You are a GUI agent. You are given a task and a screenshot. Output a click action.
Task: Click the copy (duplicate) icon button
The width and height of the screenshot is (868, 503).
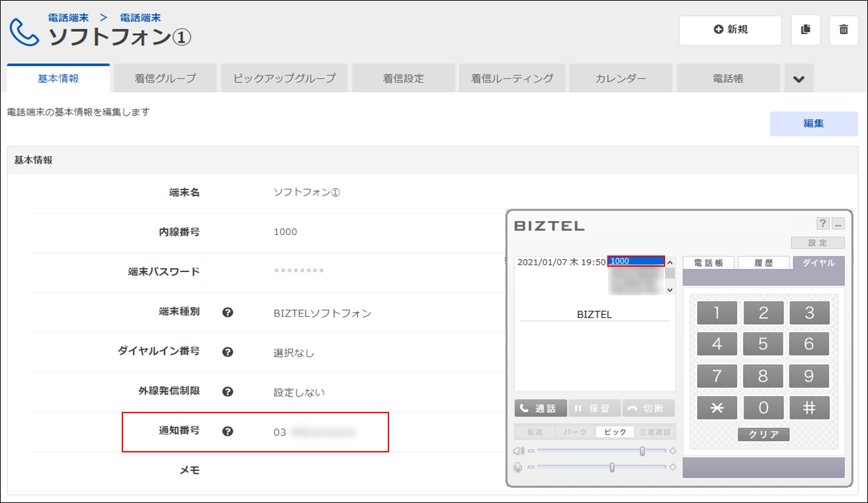pos(805,30)
